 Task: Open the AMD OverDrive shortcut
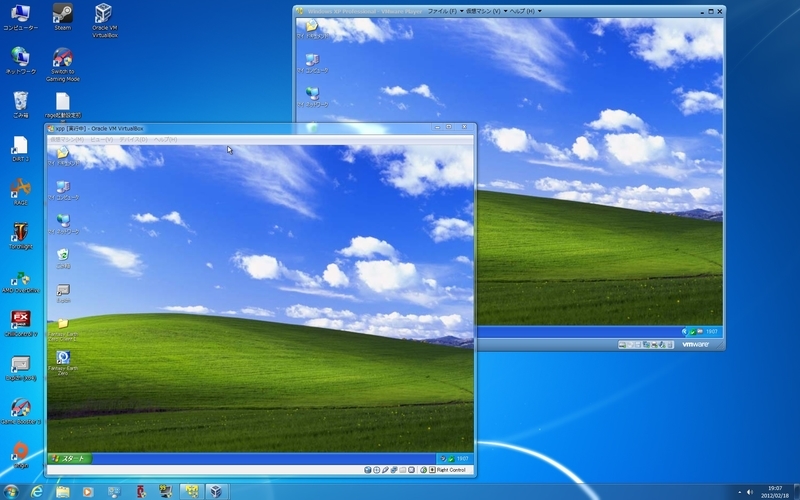pos(20,282)
